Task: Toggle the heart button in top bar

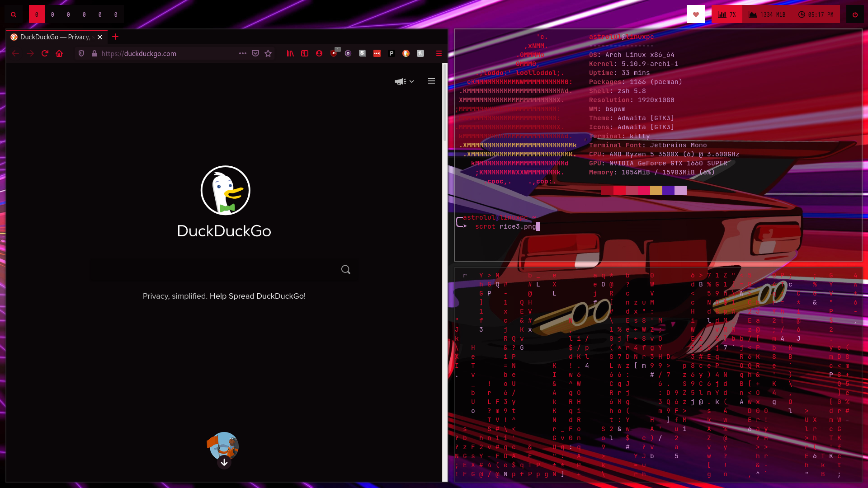Action: (696, 14)
